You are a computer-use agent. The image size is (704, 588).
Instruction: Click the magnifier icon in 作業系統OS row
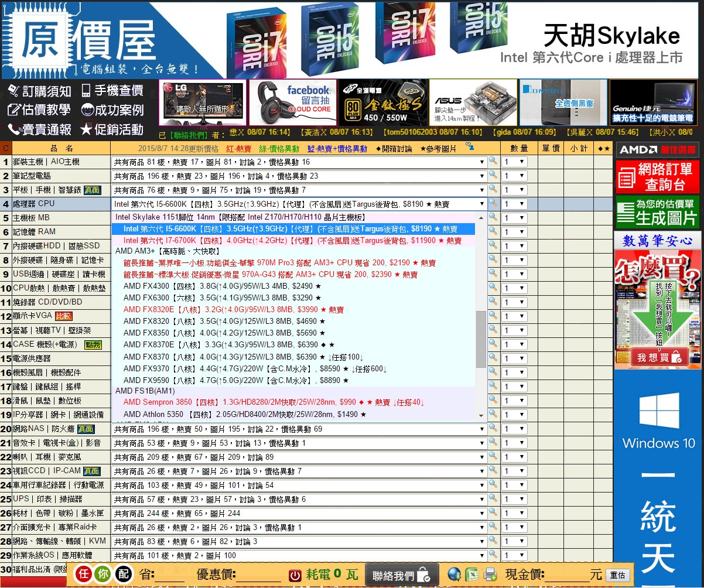[493, 555]
